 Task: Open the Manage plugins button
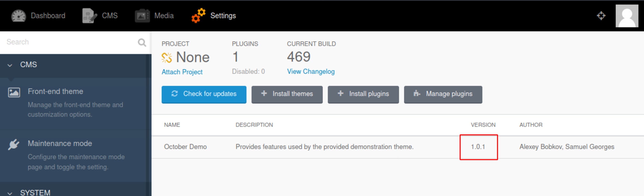(443, 94)
